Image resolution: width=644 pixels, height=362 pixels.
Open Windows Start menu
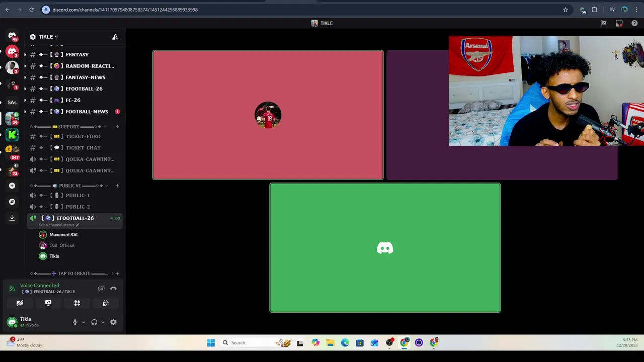[x=211, y=343]
